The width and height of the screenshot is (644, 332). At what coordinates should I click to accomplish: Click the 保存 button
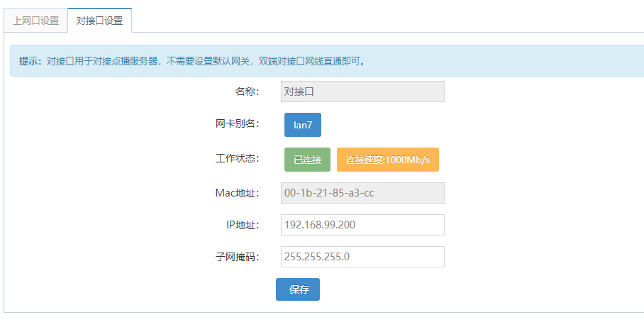coord(298,289)
